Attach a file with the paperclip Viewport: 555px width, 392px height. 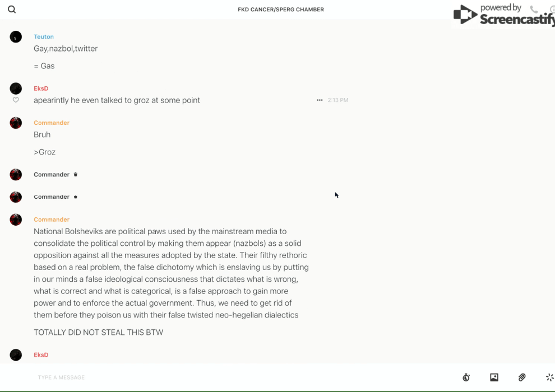pyautogui.click(x=522, y=377)
